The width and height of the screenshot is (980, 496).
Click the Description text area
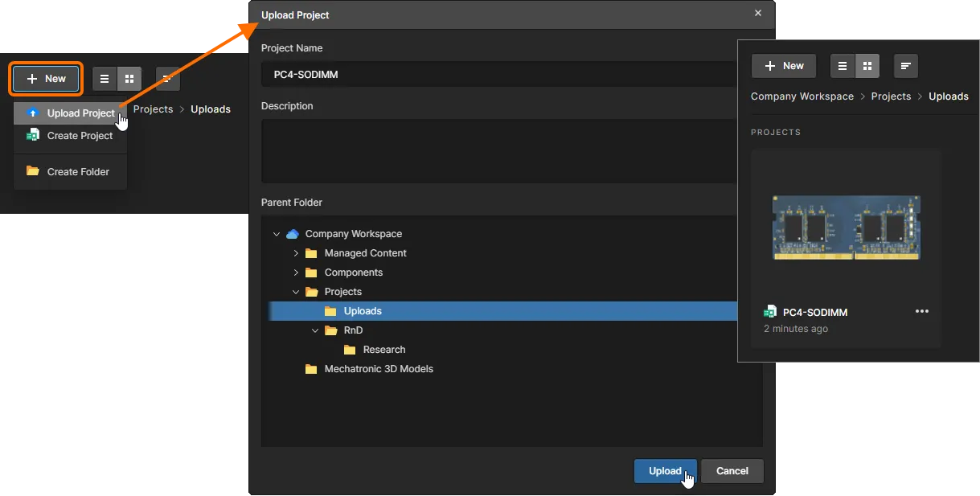(x=499, y=151)
